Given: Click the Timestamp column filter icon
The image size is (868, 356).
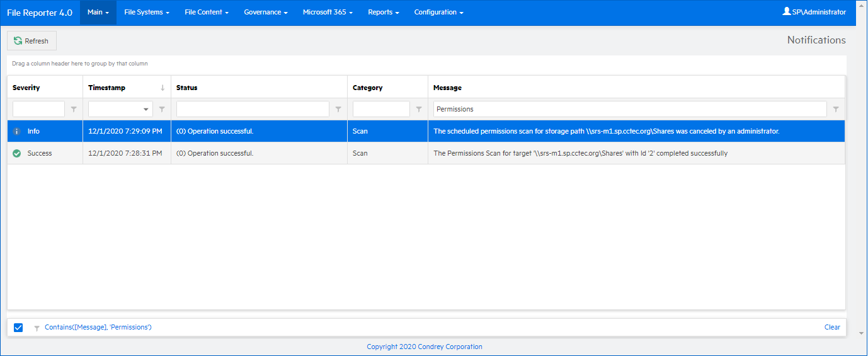Looking at the screenshot, I should tap(162, 110).
